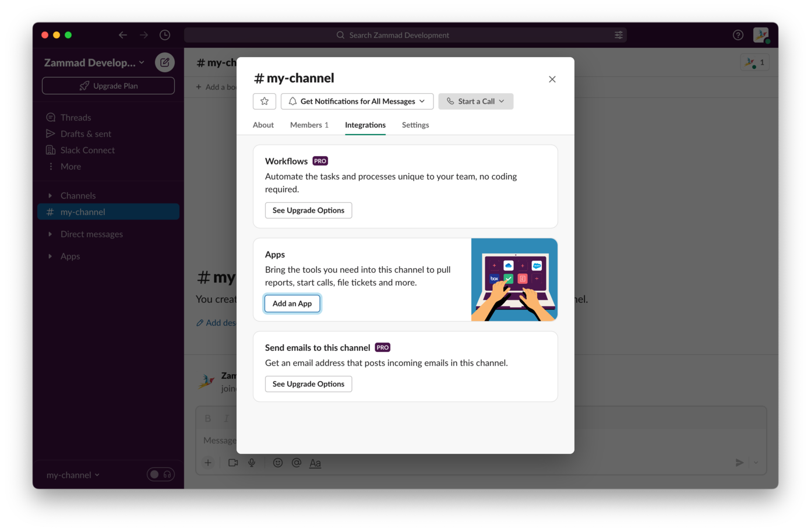Screen dimensions: 811x532
Task: Open the Zammad Development workspace menu
Action: tap(94, 62)
